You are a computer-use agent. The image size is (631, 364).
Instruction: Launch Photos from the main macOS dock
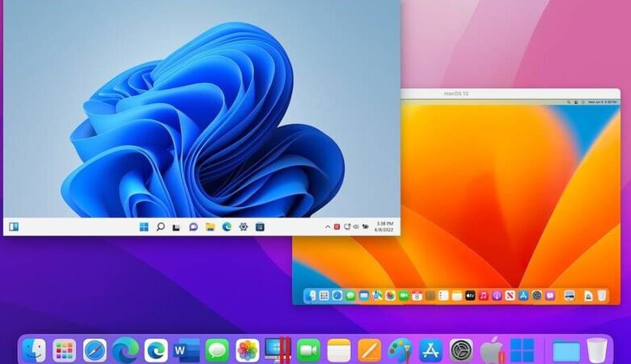click(248, 351)
